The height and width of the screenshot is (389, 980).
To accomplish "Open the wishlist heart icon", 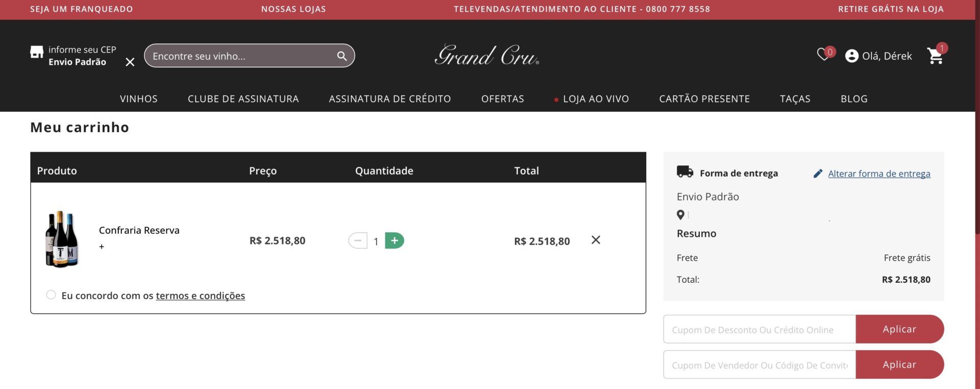I will click(823, 55).
